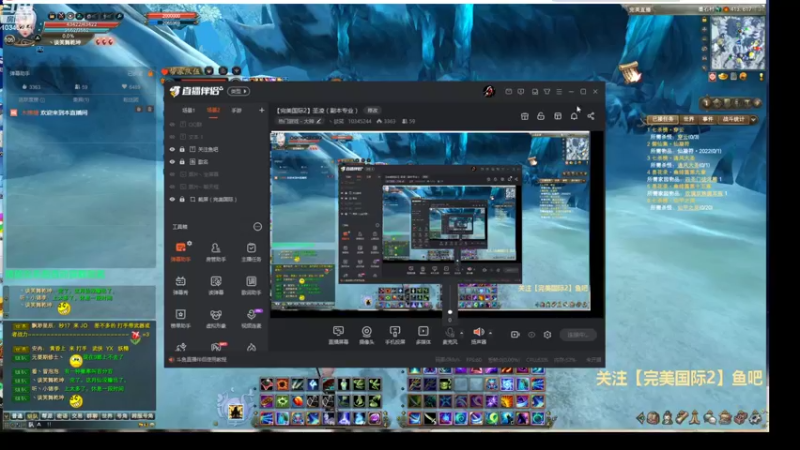Open the 歌词助手 lyrics assistant tool
The image size is (800, 450).
click(251, 285)
